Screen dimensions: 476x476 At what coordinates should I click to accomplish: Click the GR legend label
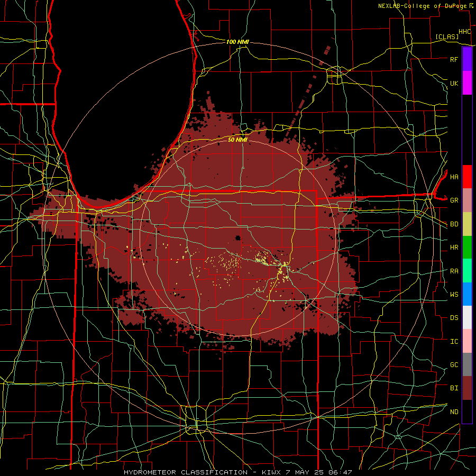tap(454, 200)
